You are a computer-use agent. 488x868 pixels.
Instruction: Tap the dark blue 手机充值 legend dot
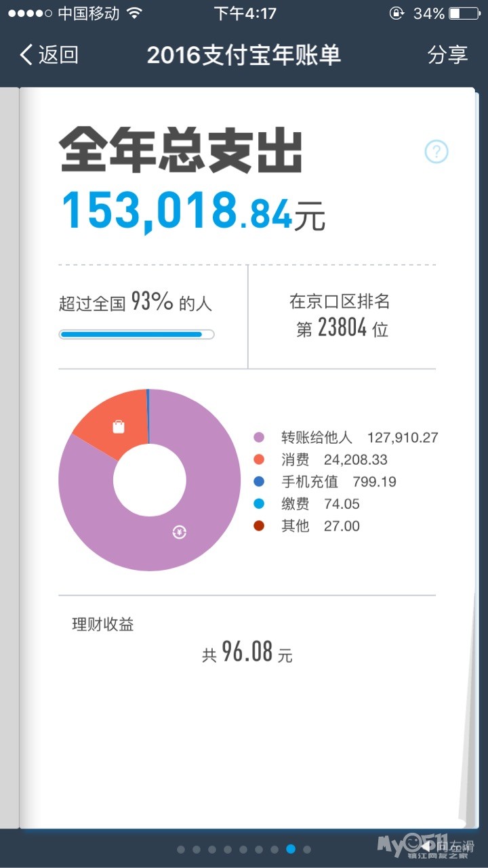coord(258,482)
